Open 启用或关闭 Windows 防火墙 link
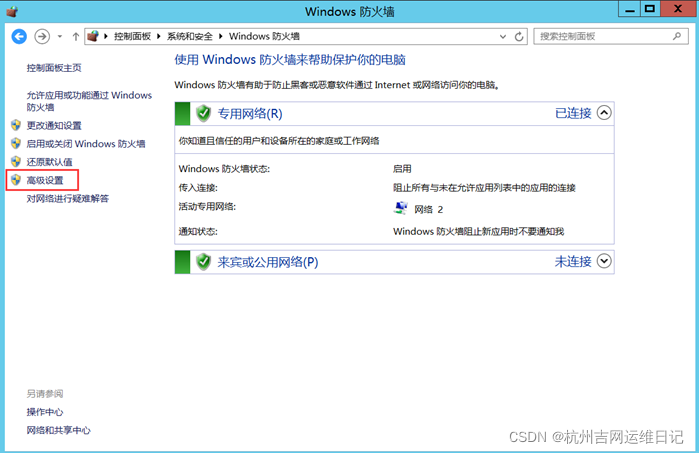Image resolution: width=699 pixels, height=453 pixels. pyautogui.click(x=86, y=144)
